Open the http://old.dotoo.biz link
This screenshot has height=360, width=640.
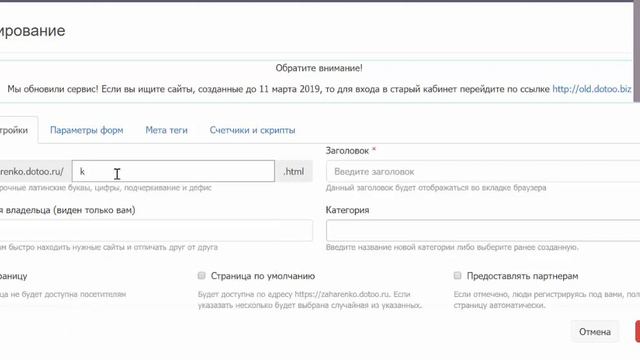[591, 89]
